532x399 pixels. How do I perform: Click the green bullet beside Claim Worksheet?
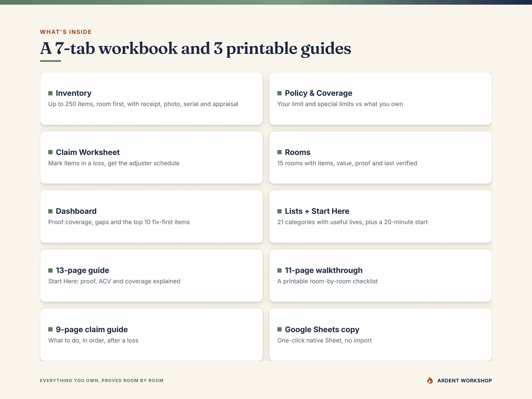point(51,152)
